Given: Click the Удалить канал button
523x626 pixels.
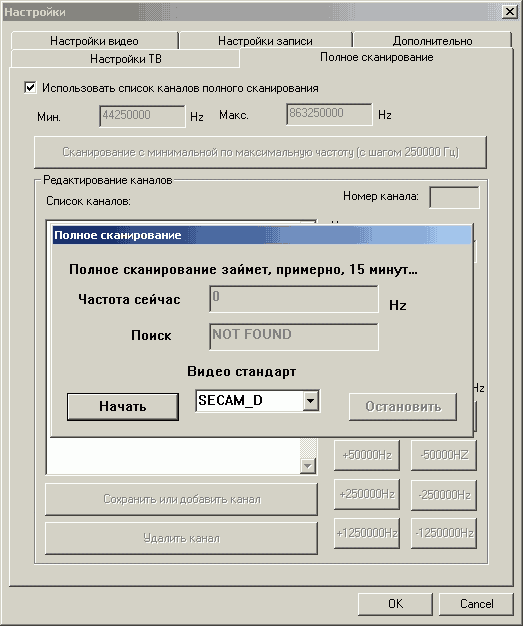Looking at the screenshot, I should point(182,538).
